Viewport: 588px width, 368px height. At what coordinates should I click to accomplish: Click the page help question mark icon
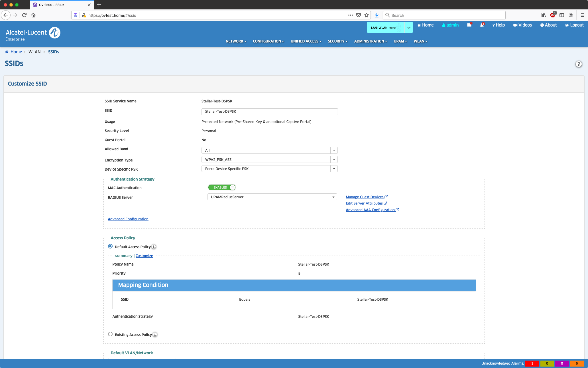pos(578,64)
